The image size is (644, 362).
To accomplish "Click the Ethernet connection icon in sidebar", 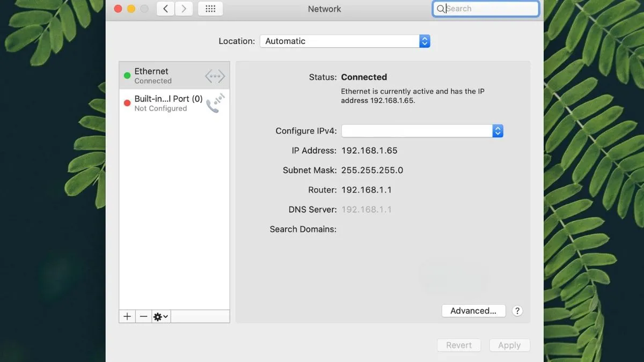I will point(214,76).
